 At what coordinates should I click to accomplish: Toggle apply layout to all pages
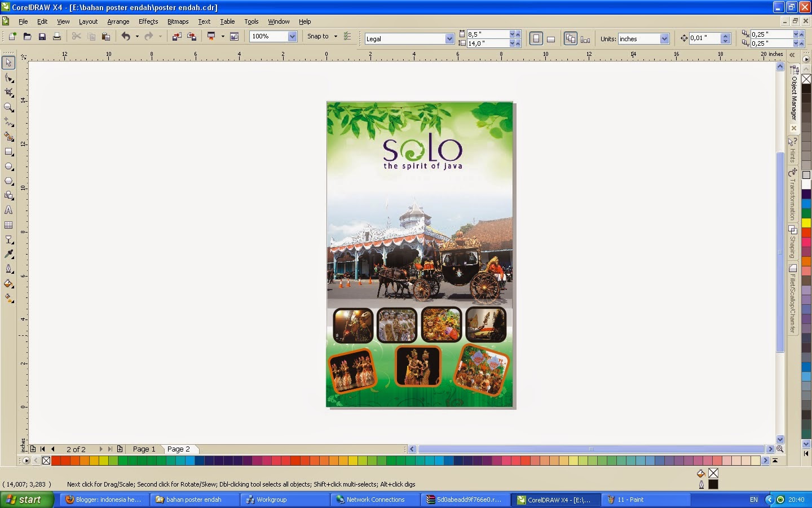[x=571, y=38]
